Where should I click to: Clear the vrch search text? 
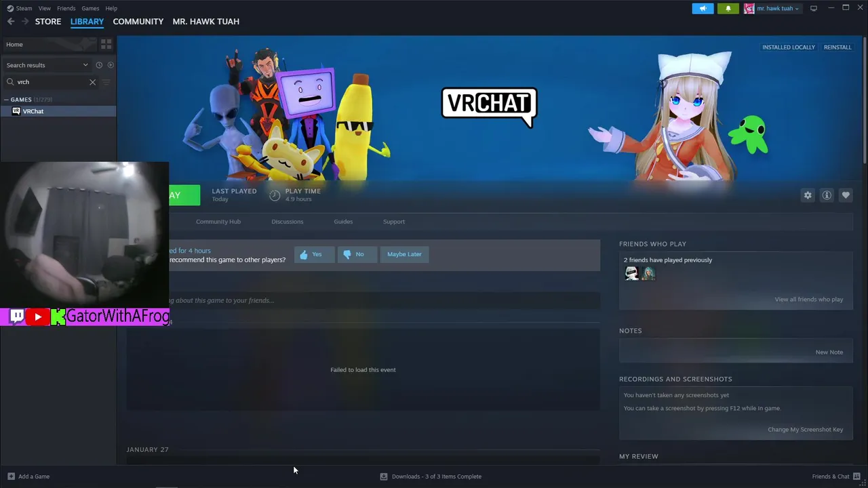pos(93,82)
